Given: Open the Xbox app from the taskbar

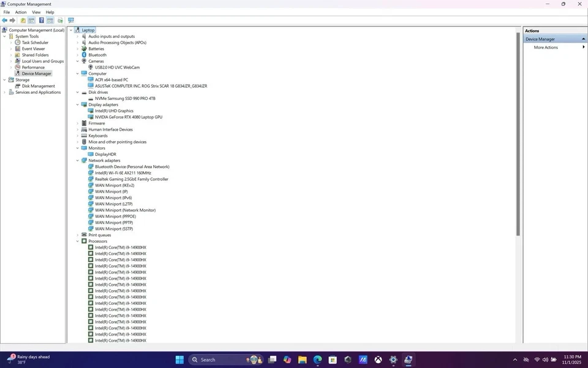Looking at the screenshot, I should pos(378,360).
